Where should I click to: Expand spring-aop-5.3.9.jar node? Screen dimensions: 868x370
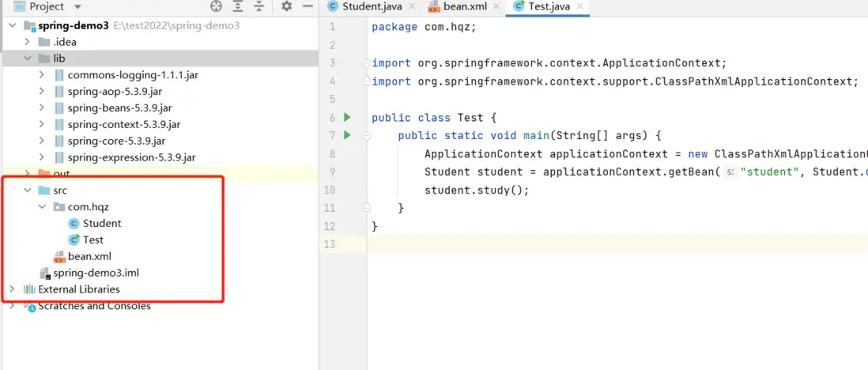pyautogui.click(x=42, y=92)
